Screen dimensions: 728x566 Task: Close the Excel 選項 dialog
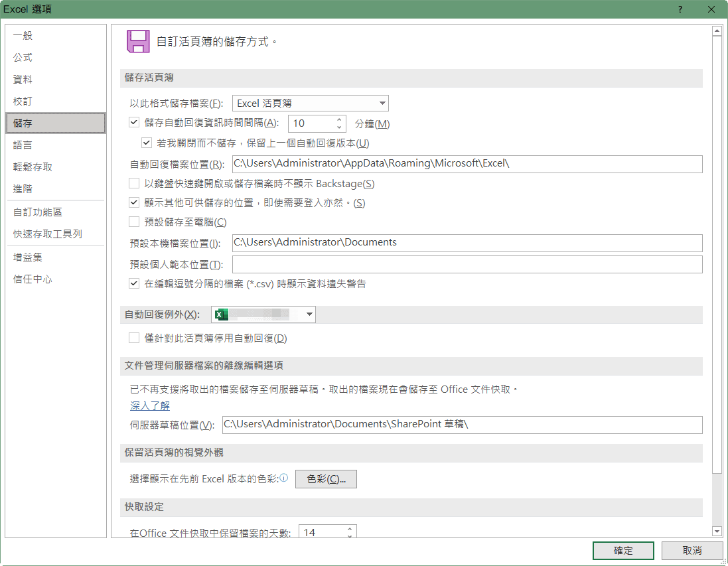[711, 9]
